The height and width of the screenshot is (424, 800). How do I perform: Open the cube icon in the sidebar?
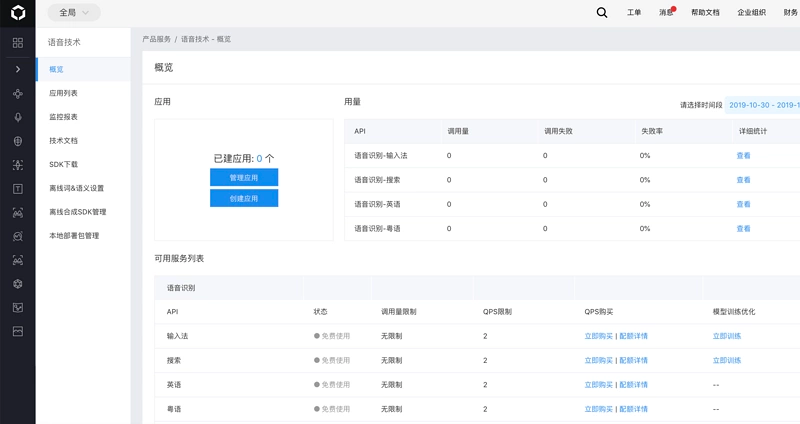[x=18, y=284]
